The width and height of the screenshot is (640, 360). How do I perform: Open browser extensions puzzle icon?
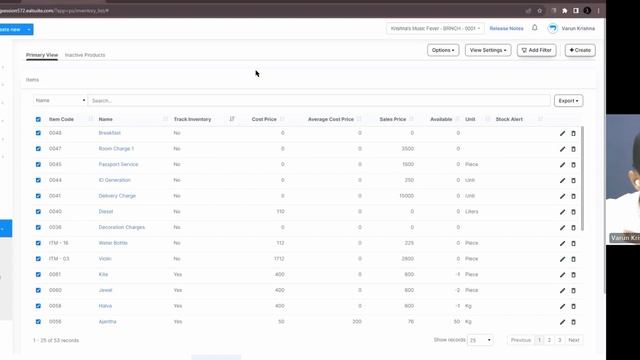tap(564, 11)
